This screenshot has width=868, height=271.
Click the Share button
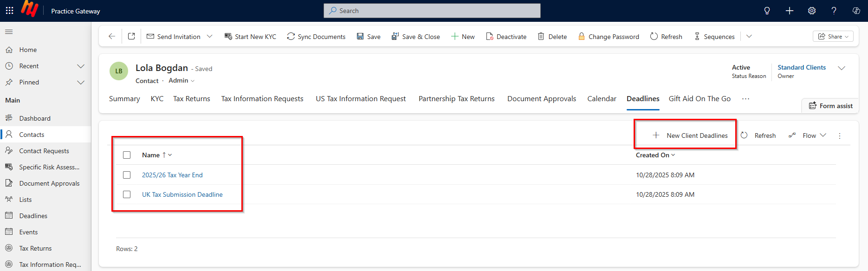coord(833,37)
